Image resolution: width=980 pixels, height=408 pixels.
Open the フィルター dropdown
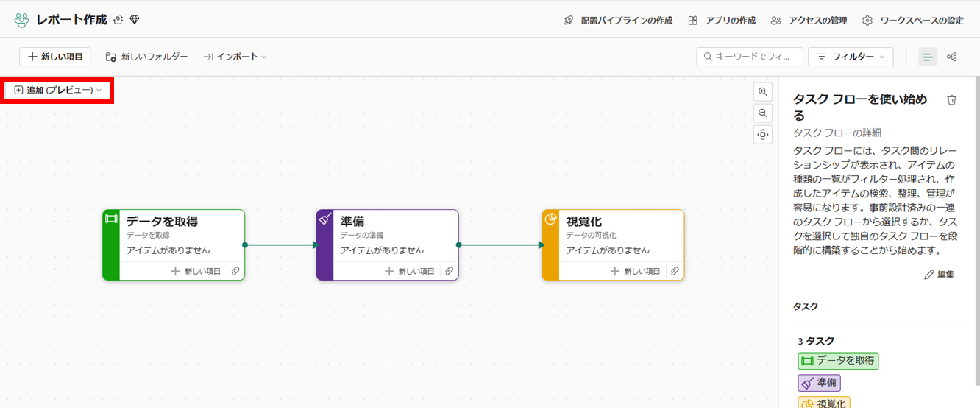[851, 57]
